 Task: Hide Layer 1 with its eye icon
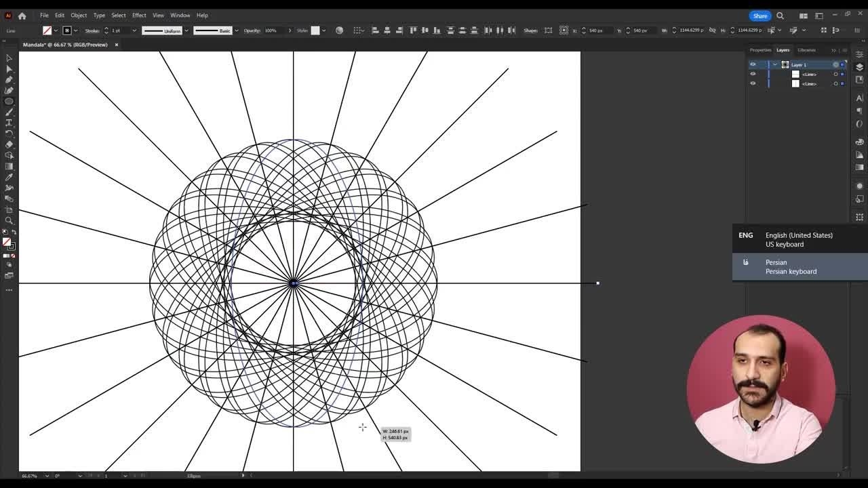coord(752,64)
